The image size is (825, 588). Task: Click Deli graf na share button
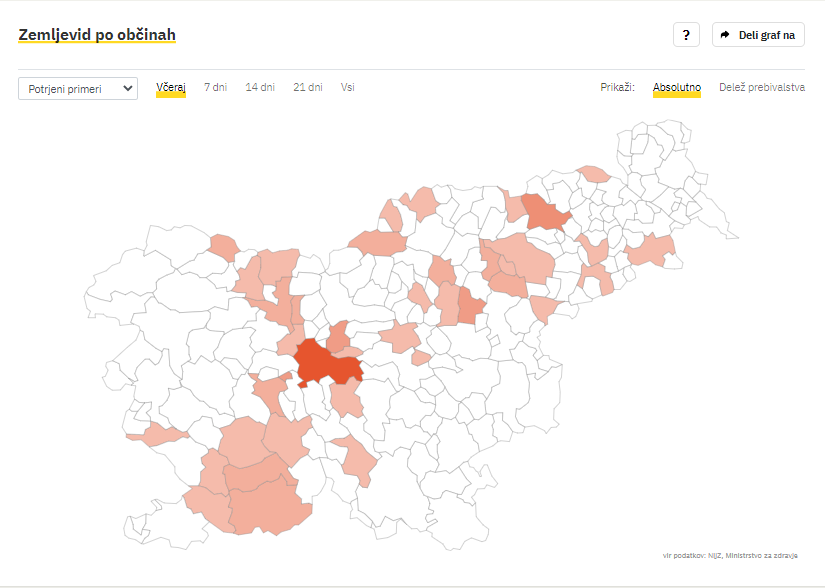pos(758,35)
